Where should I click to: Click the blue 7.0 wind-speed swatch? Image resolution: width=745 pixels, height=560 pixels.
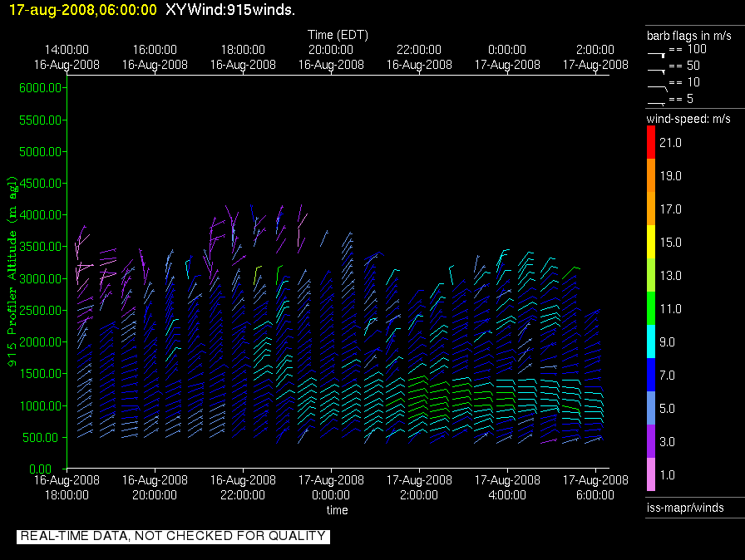coord(652,375)
